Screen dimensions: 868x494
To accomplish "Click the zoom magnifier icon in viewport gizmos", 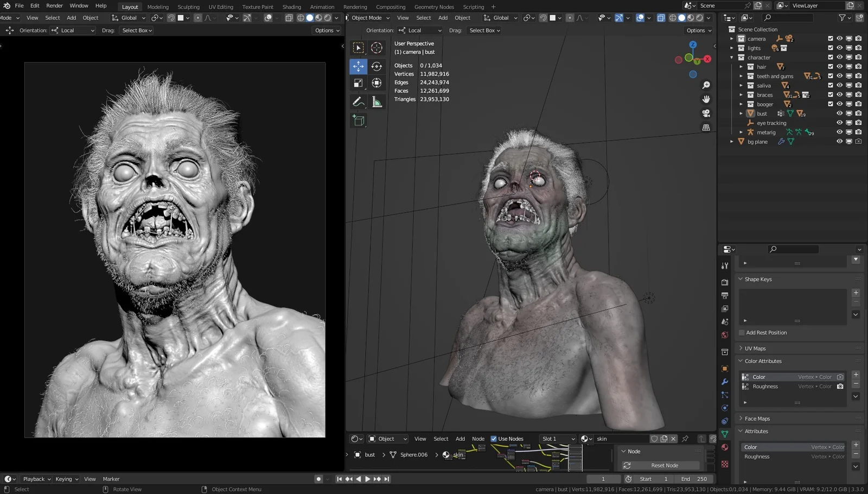I will coord(706,85).
